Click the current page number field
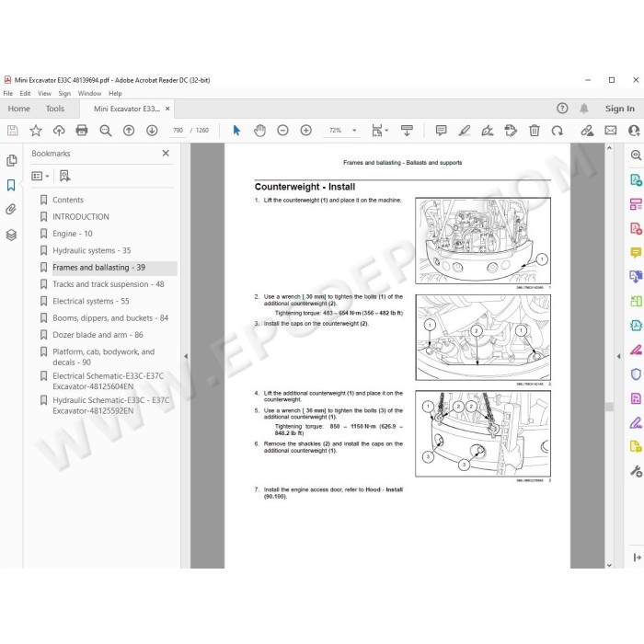The width and height of the screenshot is (644, 644). pos(178,131)
